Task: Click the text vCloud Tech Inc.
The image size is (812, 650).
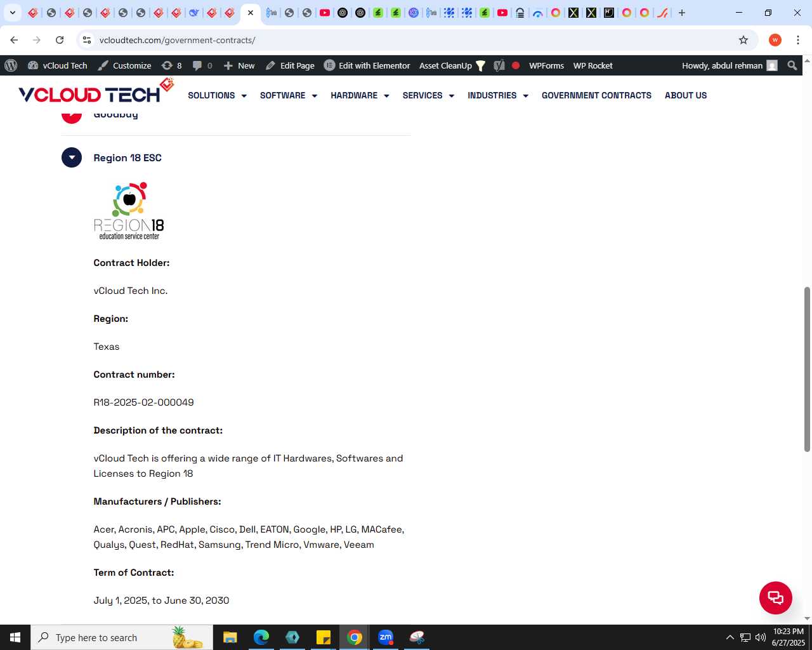Action: 131,291
